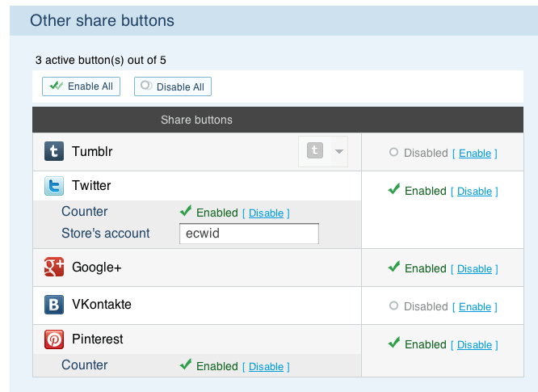The width and height of the screenshot is (538, 392).
Task: Disable the Pinterest share button
Action: pyautogui.click(x=474, y=345)
